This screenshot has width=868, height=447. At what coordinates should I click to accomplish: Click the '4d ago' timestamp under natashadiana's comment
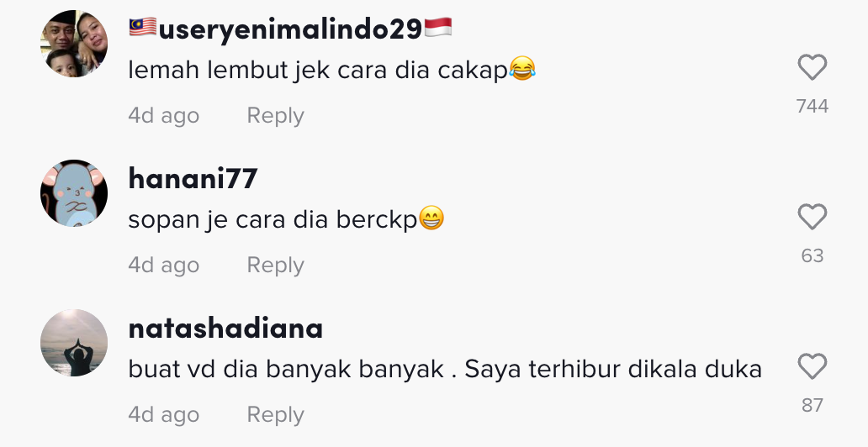coord(164,415)
